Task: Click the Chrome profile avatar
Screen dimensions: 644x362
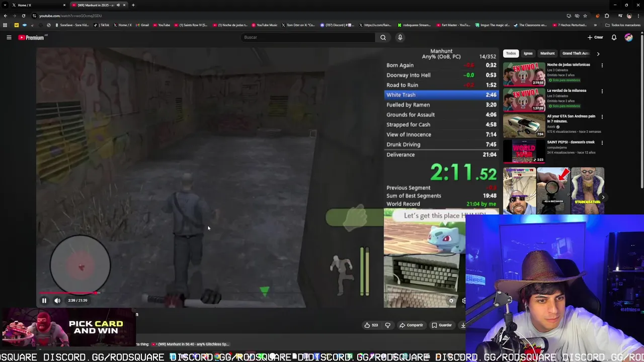Action: click(x=629, y=16)
